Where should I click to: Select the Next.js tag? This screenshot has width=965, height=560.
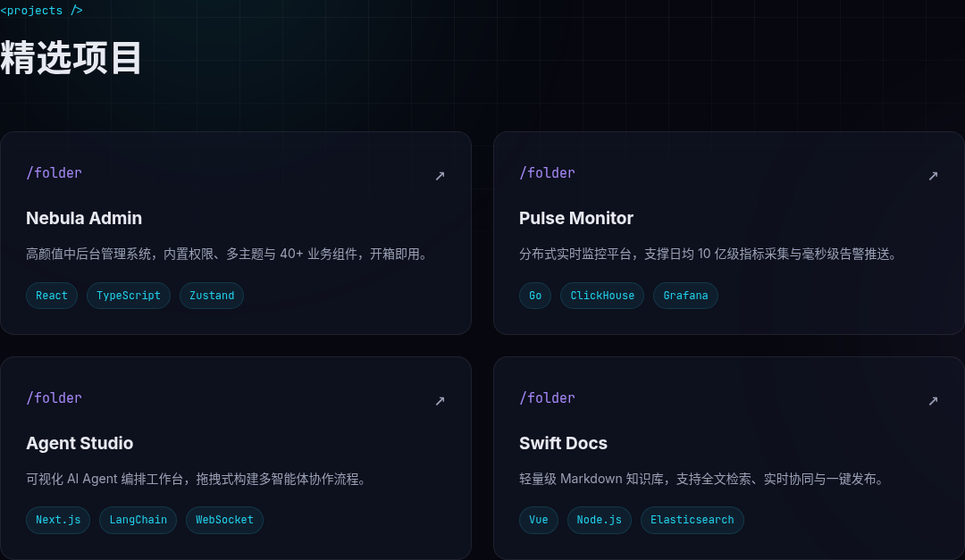(x=58, y=520)
